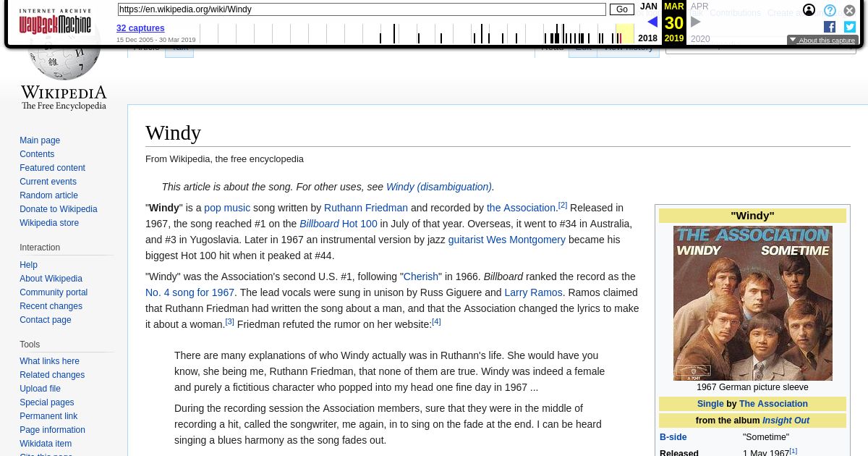The image size is (868, 456).
Task: Follow the B-side link in infobox
Action: 673,437
